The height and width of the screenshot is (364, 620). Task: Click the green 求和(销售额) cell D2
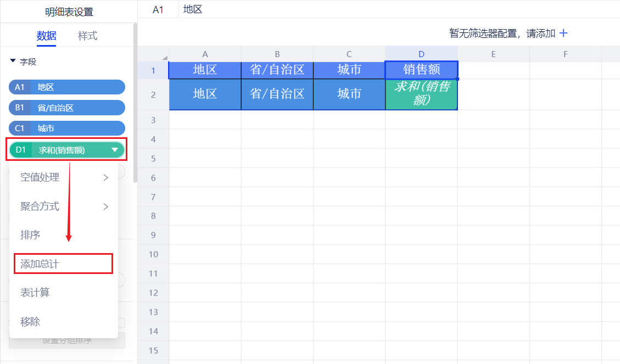[x=421, y=94]
